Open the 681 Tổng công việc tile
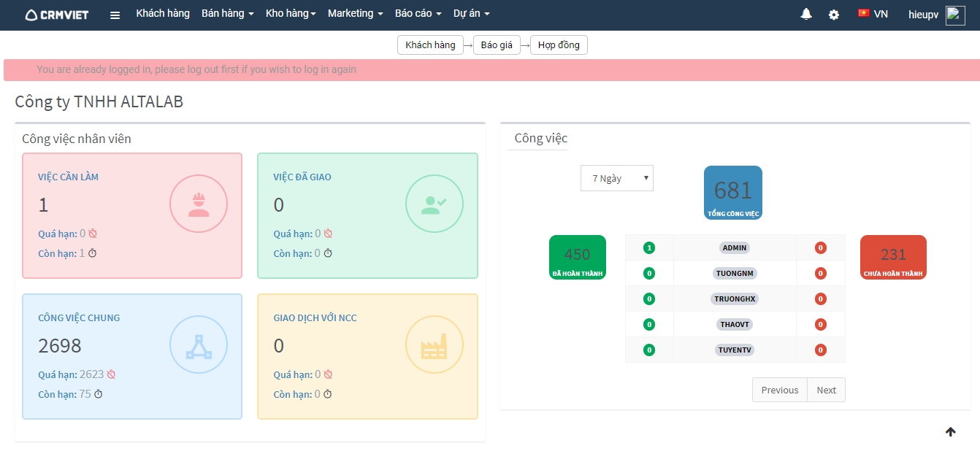 [733, 193]
